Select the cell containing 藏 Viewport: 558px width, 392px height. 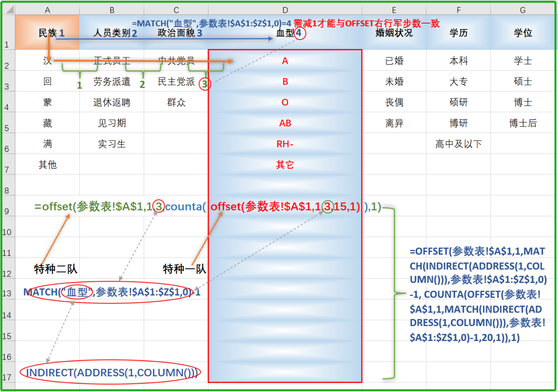pyautogui.click(x=47, y=123)
